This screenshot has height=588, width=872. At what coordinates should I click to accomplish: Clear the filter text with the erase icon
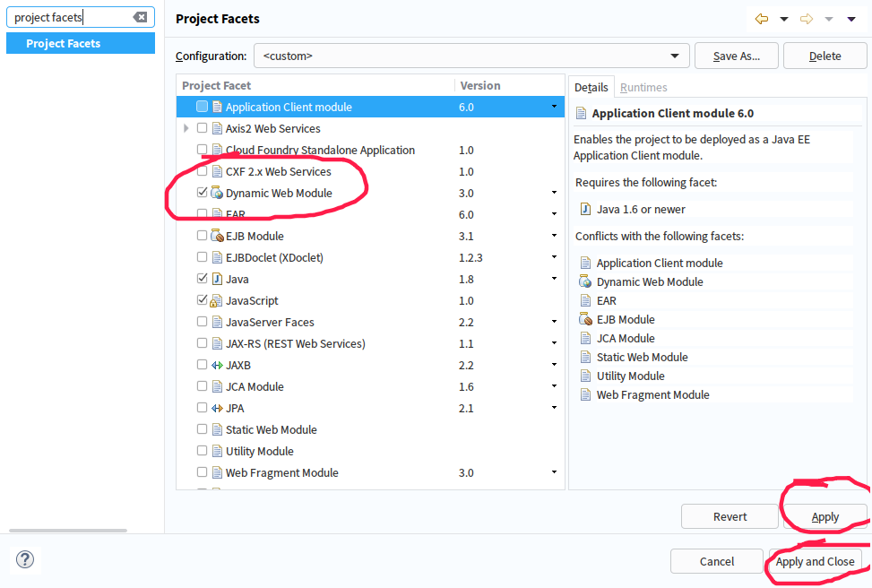click(140, 17)
